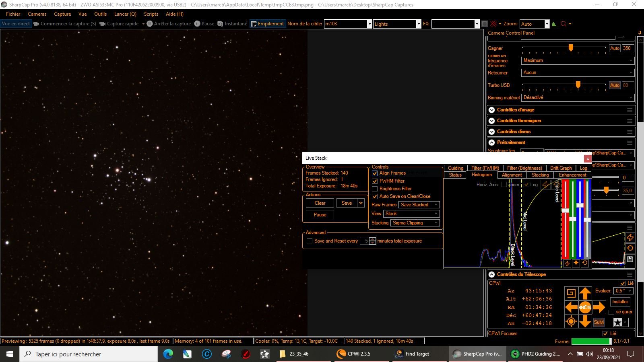Click the auto-stretch lightning icon below color sliders
The height and width of the screenshot is (362, 644).
[567, 263]
